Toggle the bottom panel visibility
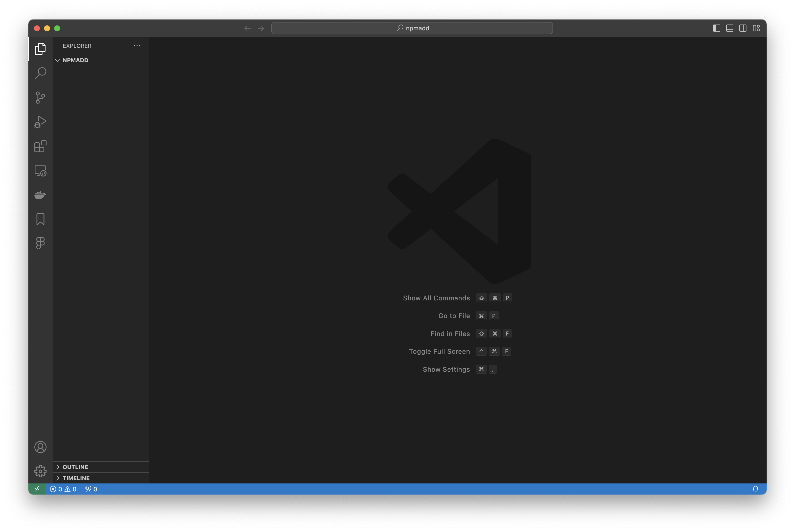 pyautogui.click(x=730, y=28)
